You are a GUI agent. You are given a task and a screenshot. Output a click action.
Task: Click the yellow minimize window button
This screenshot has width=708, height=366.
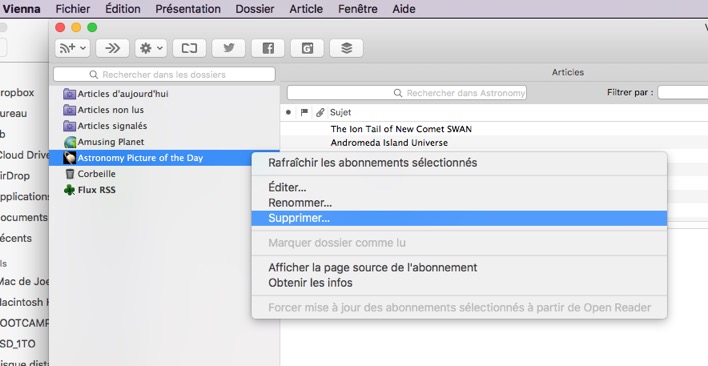click(x=76, y=28)
